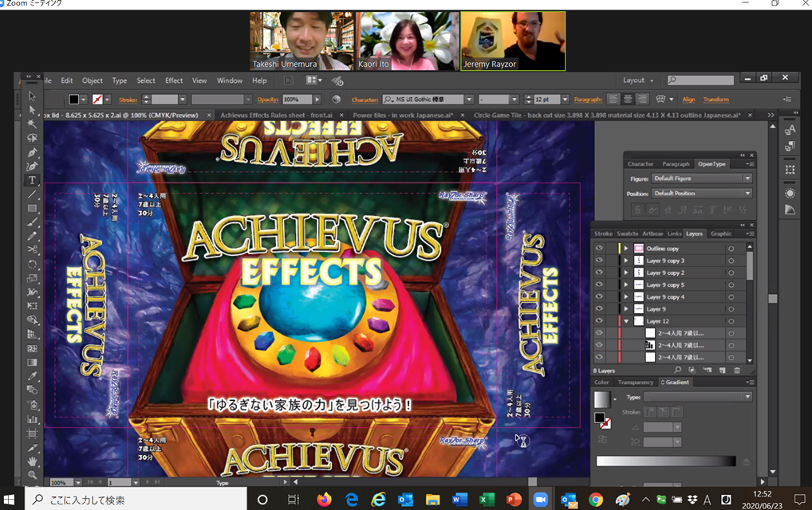Open Zoom app from the taskbar
812x510 pixels.
540,500
